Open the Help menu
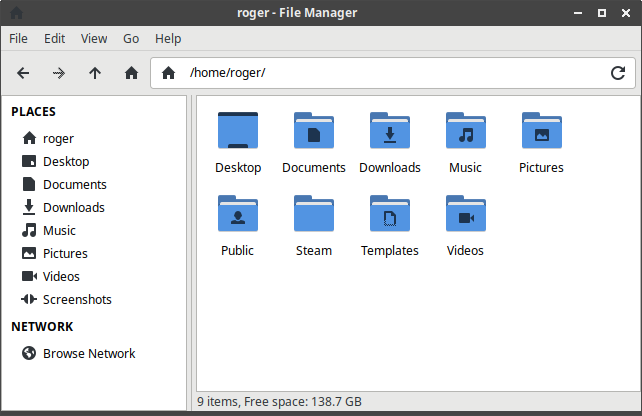Viewport: 642px width, 416px height. (x=168, y=39)
